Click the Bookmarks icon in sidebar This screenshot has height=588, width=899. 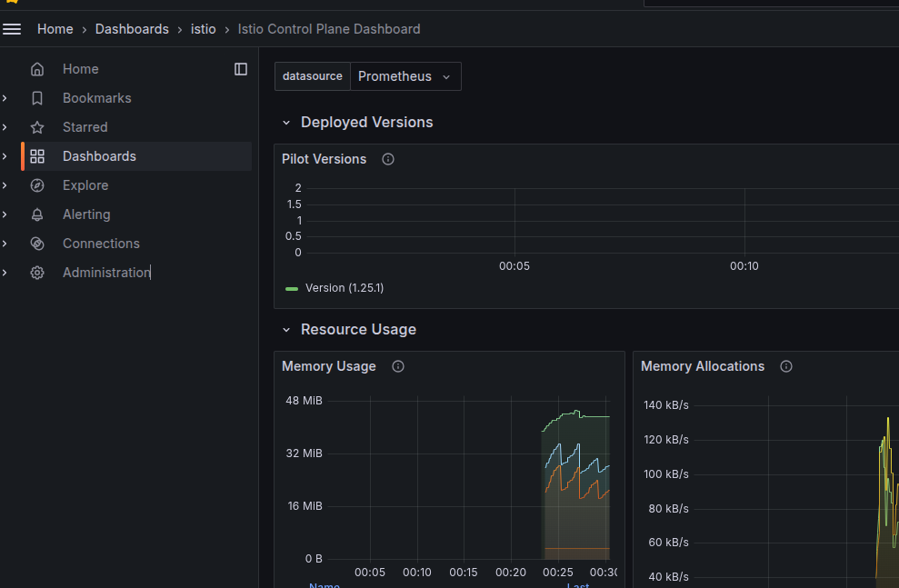[37, 98]
